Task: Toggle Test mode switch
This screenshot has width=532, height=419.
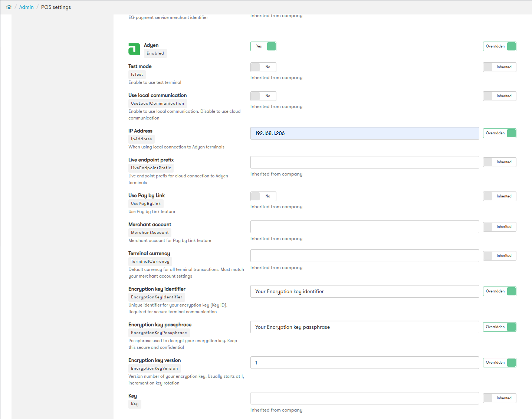Action: tap(263, 67)
